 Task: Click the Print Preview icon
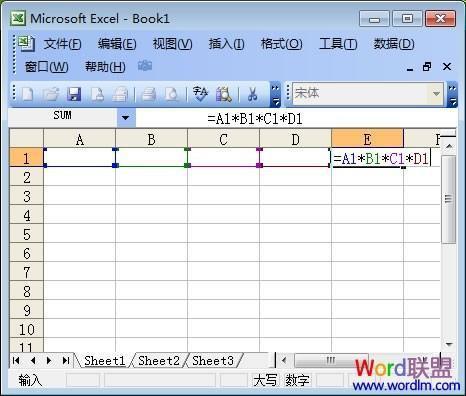pos(172,94)
